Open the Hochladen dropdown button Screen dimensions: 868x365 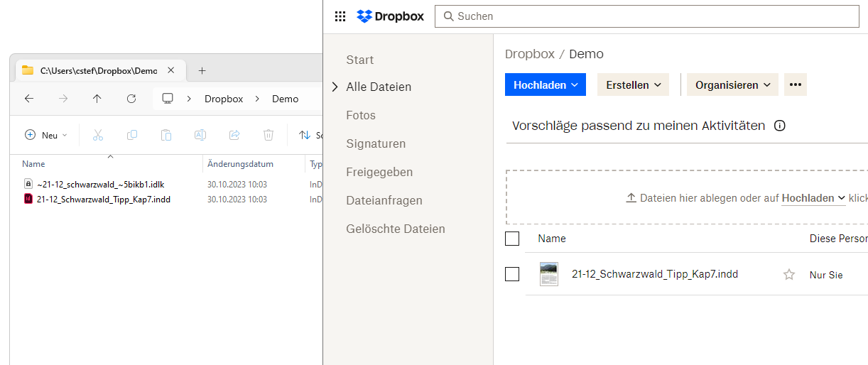coord(545,85)
